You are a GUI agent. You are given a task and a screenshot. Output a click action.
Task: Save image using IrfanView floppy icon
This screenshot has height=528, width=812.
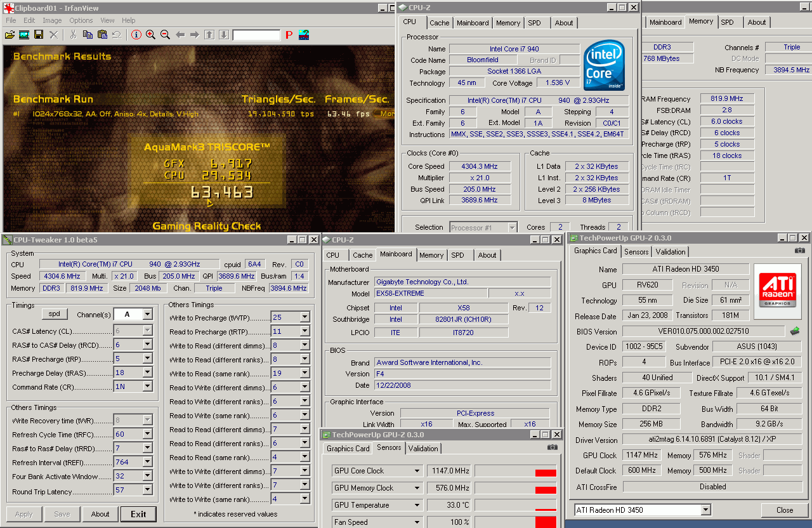[39, 35]
